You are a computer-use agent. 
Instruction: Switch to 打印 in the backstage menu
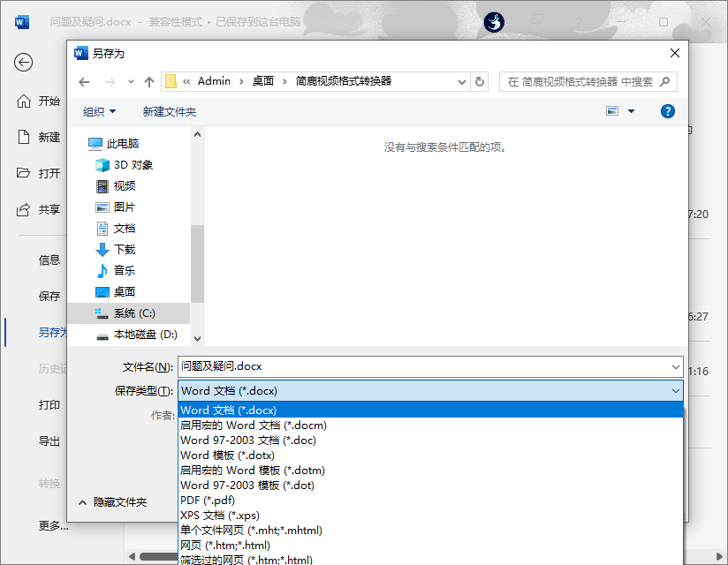pos(49,405)
